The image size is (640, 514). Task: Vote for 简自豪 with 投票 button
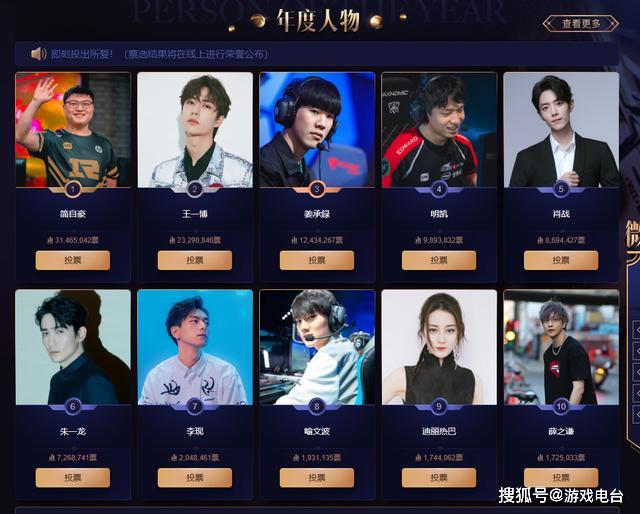(x=73, y=260)
